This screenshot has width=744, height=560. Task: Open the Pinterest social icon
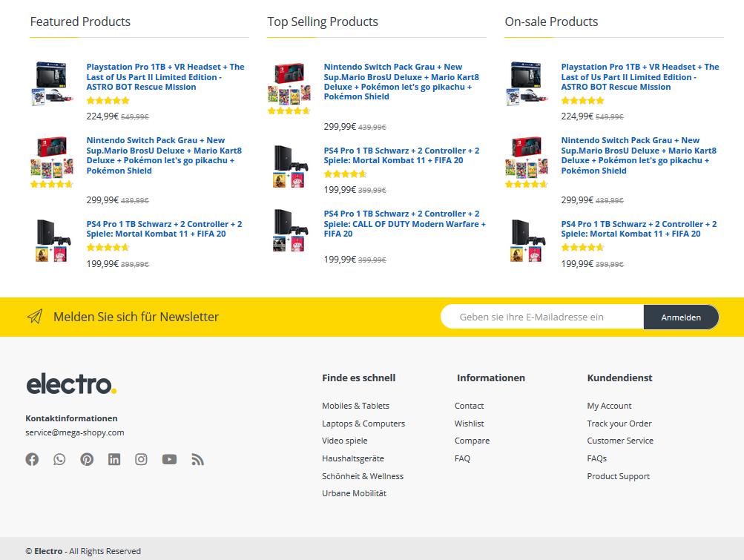tap(87, 459)
